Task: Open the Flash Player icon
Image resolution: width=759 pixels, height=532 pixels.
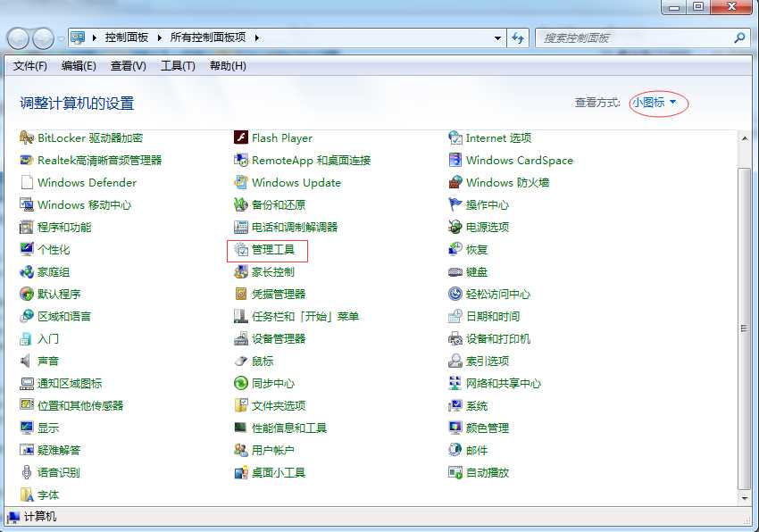Action: pyautogui.click(x=240, y=138)
